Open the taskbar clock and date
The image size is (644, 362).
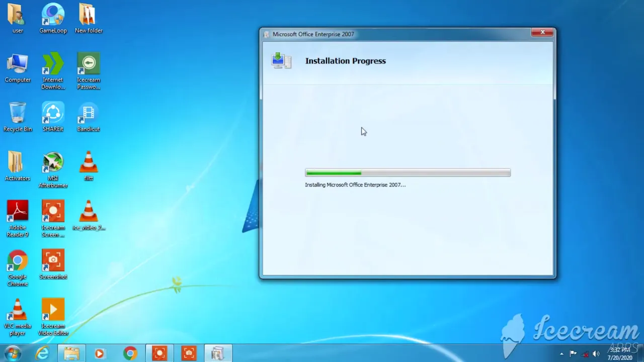tap(620, 353)
